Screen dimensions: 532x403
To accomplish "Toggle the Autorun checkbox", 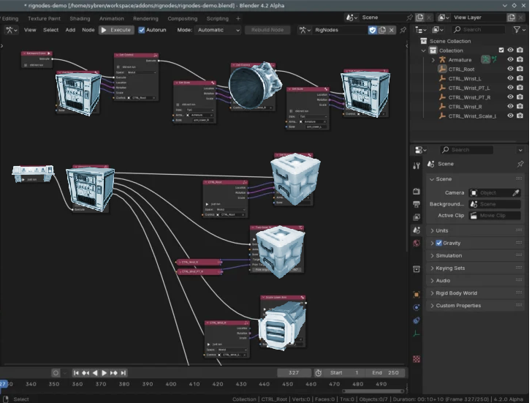I will [x=142, y=30].
